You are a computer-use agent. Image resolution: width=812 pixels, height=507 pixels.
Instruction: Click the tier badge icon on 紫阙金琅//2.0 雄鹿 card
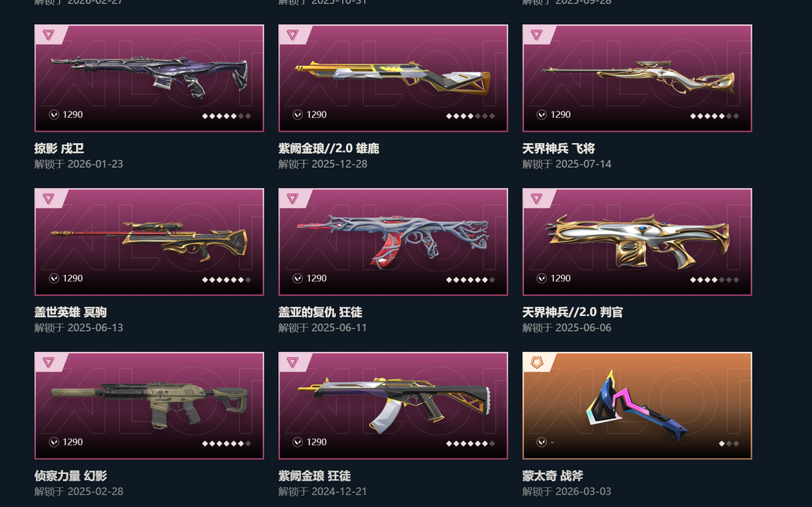pos(292,35)
